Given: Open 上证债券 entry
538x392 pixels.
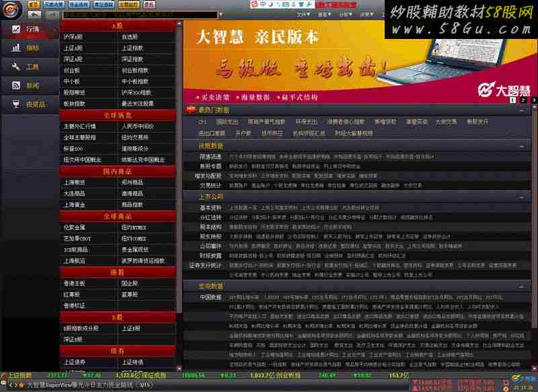Looking at the screenshot, I should tap(74, 362).
